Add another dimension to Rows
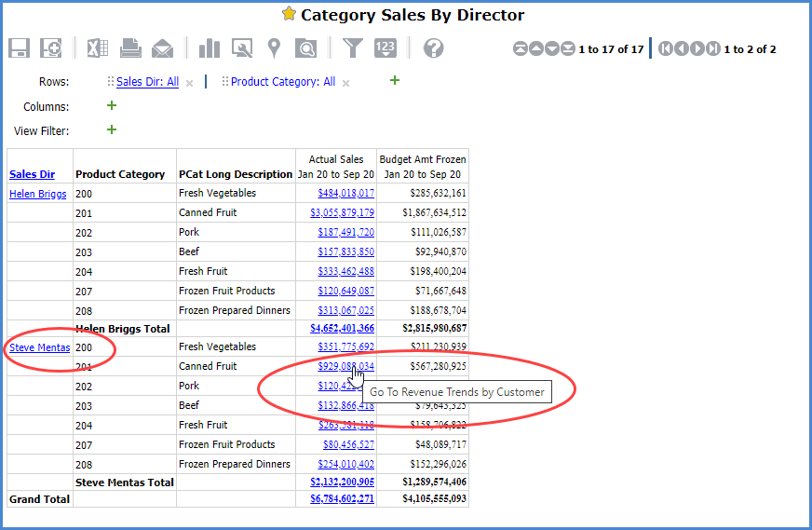 coord(394,81)
